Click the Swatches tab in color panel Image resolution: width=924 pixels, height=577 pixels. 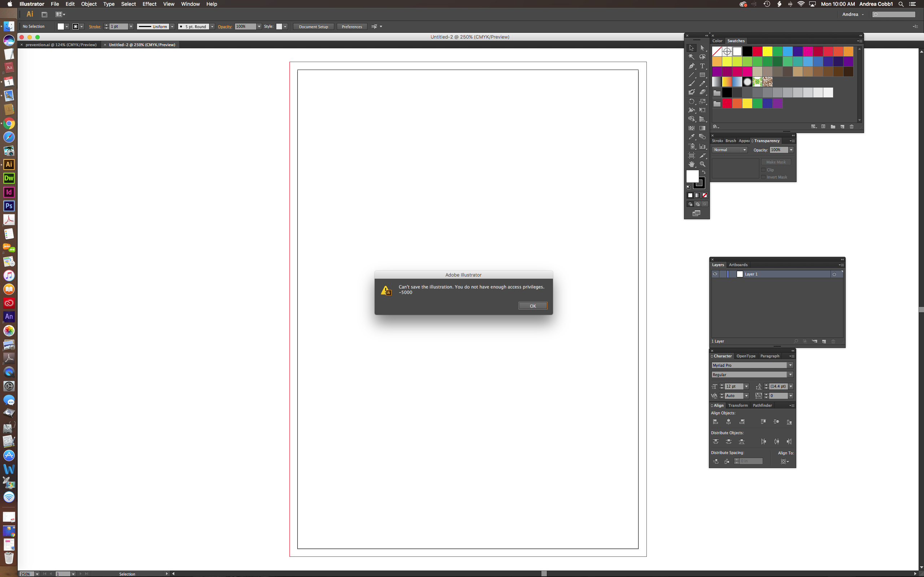[x=736, y=40]
